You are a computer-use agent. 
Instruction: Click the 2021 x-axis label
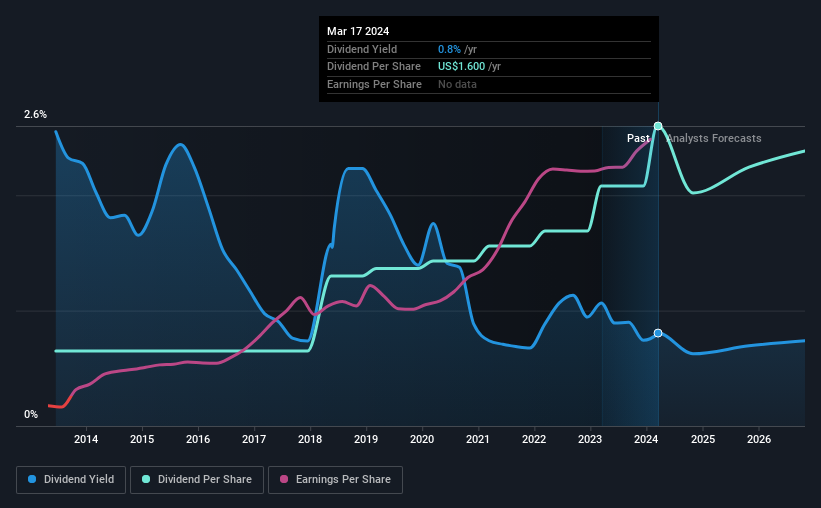478,439
